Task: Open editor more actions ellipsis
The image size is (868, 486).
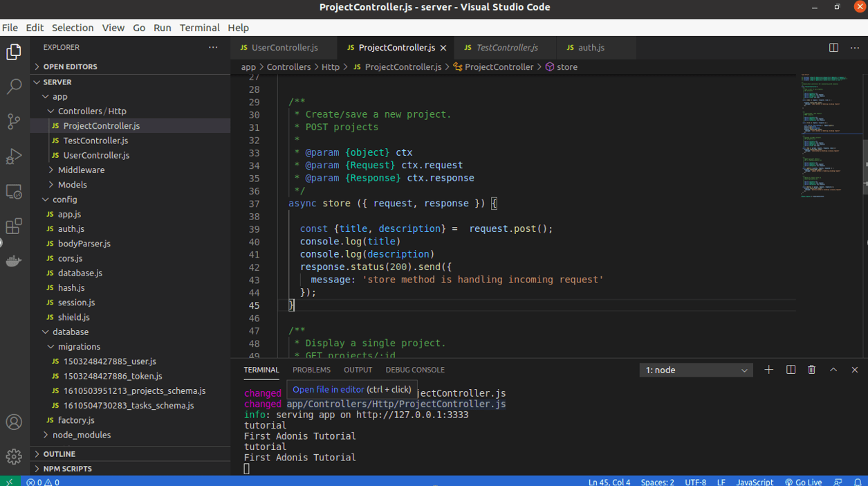Action: (855, 48)
